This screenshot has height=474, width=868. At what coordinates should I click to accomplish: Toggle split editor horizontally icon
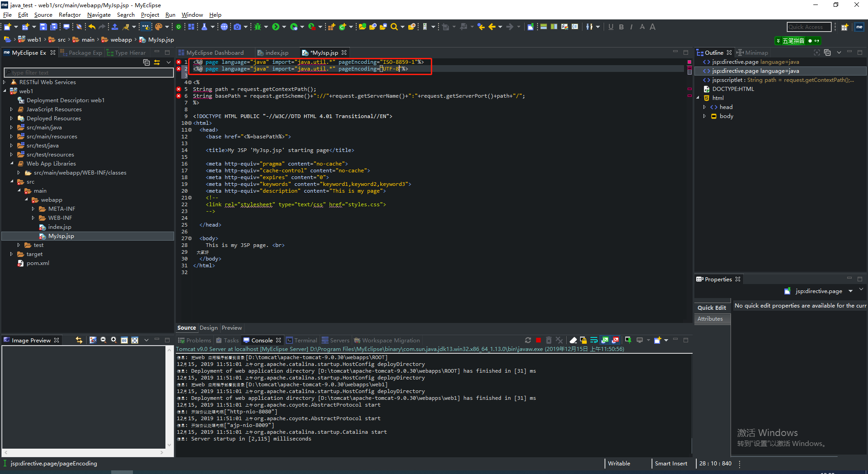[x=543, y=27]
